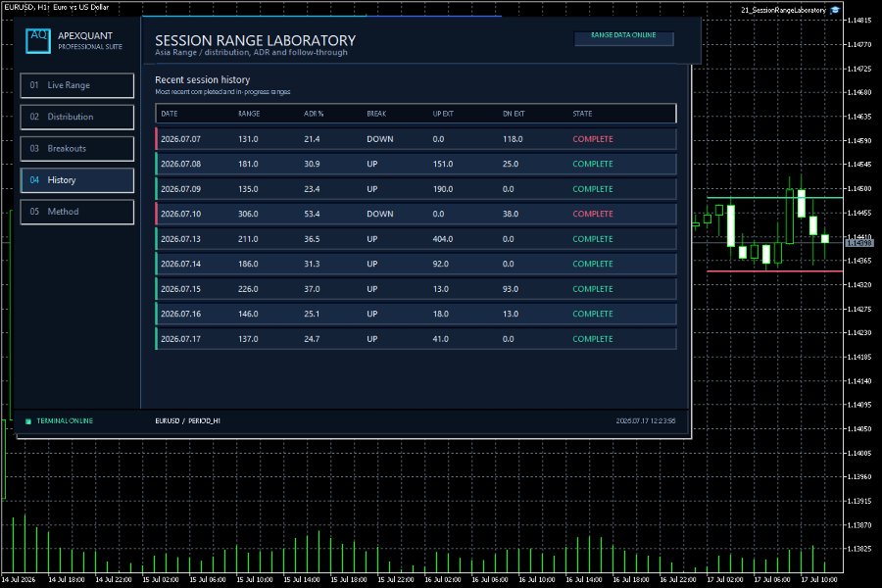The height and width of the screenshot is (588, 882).
Task: Click up extension value 151.0
Action: [443, 164]
